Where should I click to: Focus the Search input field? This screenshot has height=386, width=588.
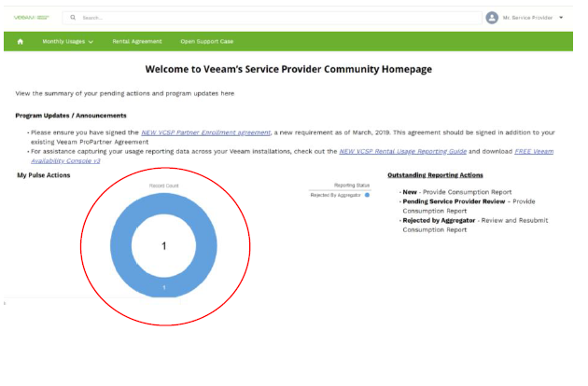coord(273,18)
